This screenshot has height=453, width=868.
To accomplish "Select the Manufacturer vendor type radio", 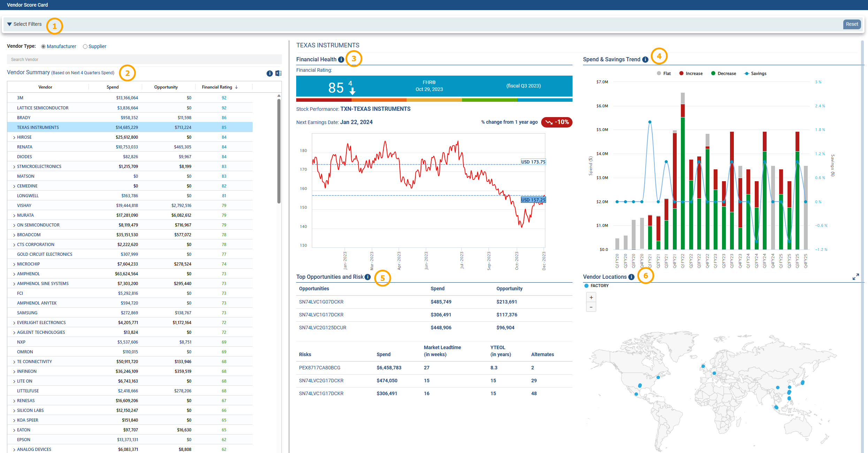I will pyautogui.click(x=44, y=47).
